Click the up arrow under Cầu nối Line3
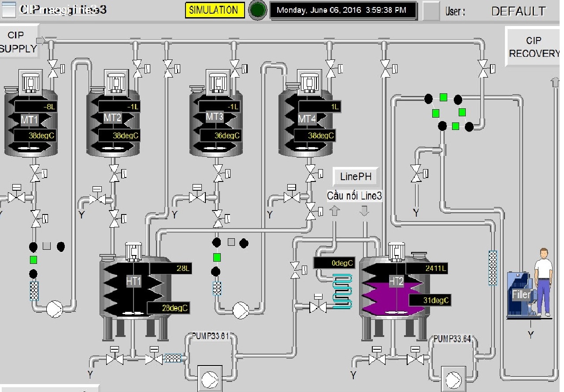The height and width of the screenshot is (392, 564). [x=334, y=211]
